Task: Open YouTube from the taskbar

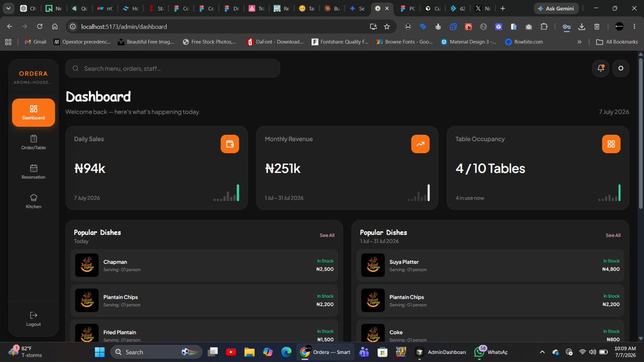Action: click(x=231, y=352)
